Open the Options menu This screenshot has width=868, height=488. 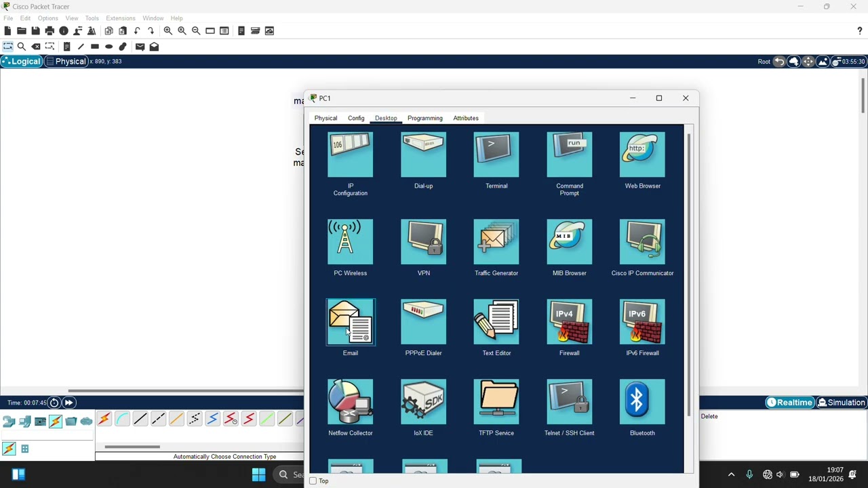point(47,18)
